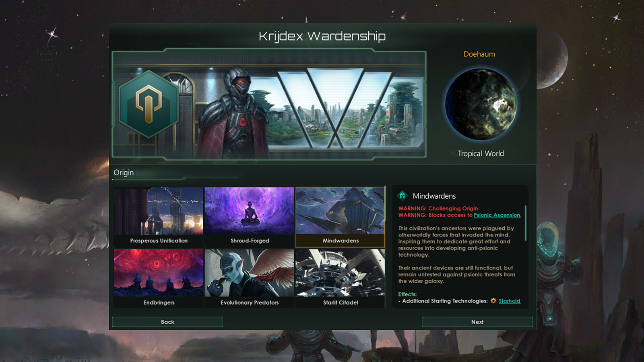
Task: Open the Starhold technology link
Action: point(509,301)
